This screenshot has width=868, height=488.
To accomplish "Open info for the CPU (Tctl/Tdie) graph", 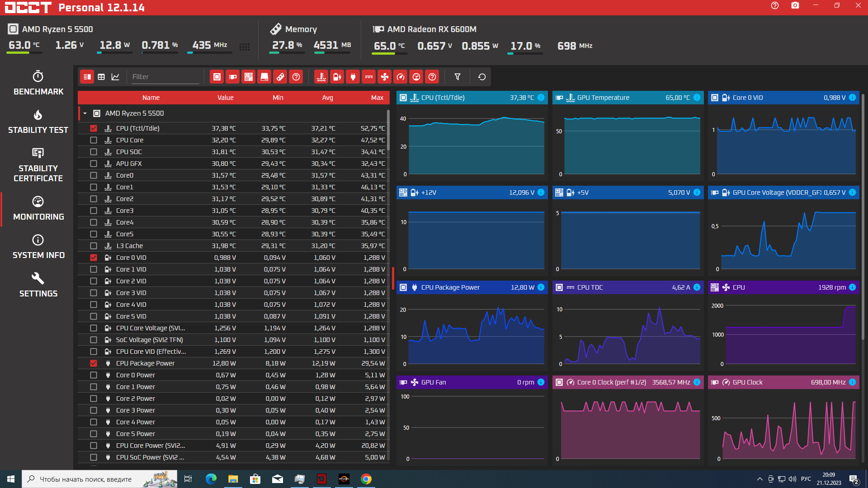I will pyautogui.click(x=541, y=98).
